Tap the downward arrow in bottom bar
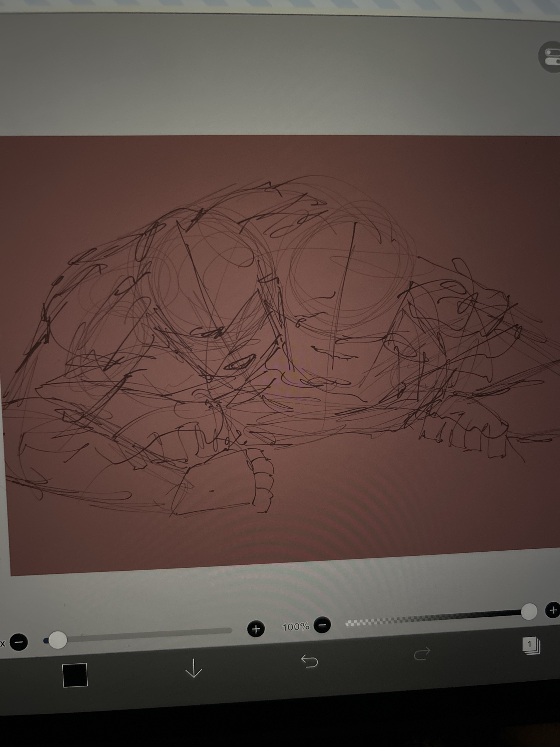Screen dimensions: 560x747 click(193, 668)
